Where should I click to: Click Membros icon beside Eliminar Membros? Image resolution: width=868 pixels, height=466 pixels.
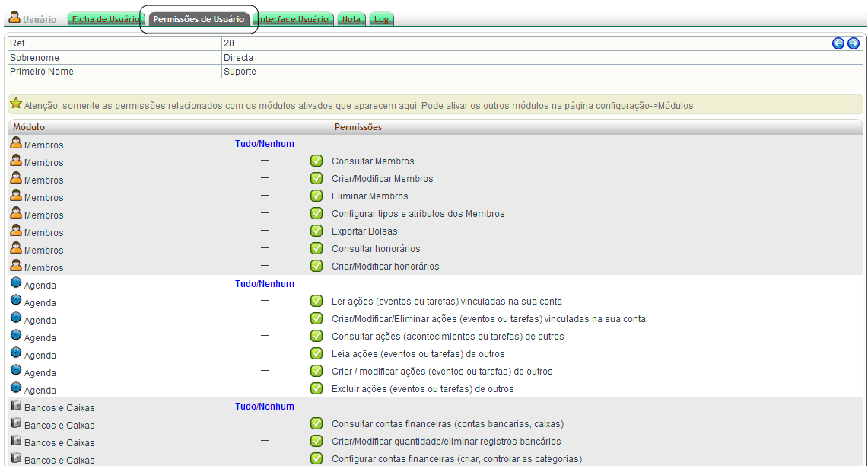pos(16,196)
